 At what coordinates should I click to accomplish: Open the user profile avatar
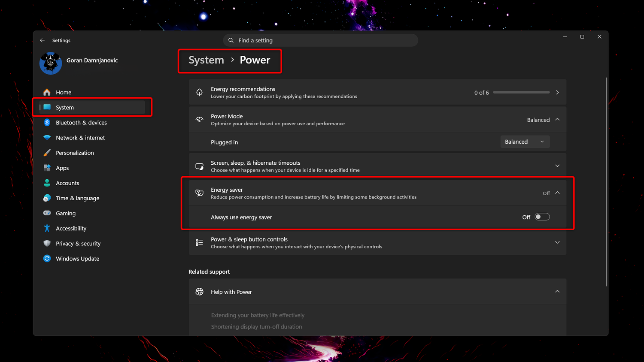tap(51, 63)
